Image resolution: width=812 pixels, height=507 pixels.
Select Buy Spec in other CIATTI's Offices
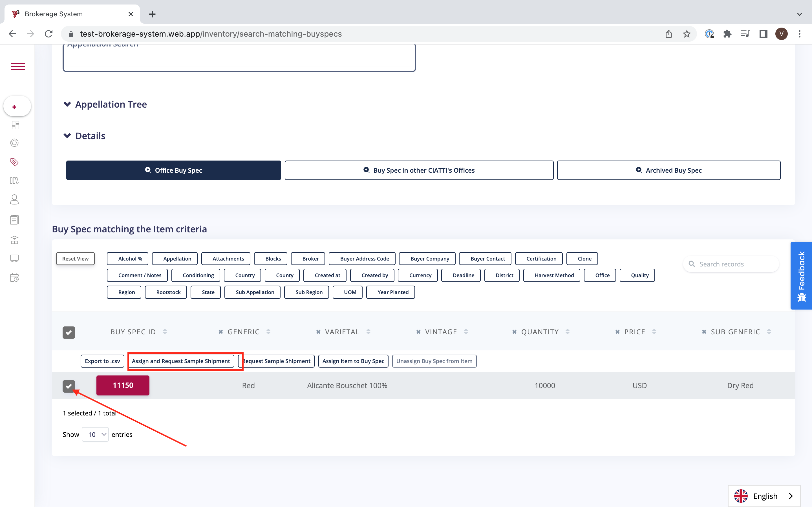(419, 170)
